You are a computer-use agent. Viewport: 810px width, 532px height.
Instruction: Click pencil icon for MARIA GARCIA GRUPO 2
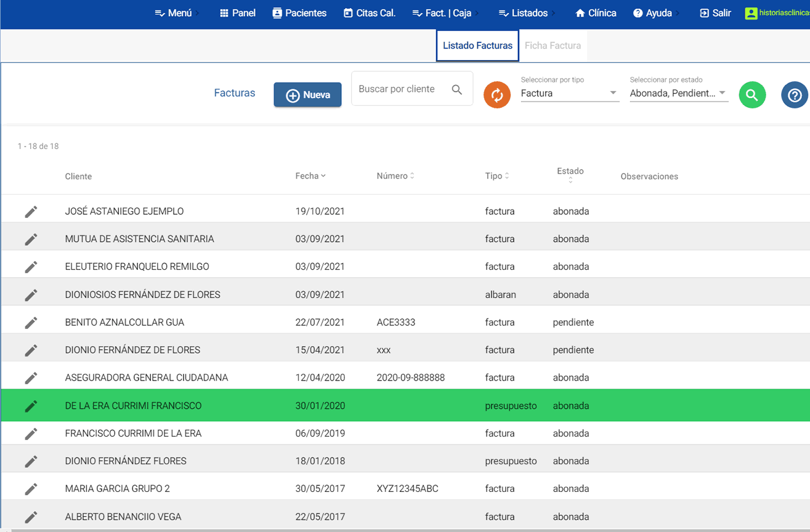pyautogui.click(x=31, y=488)
